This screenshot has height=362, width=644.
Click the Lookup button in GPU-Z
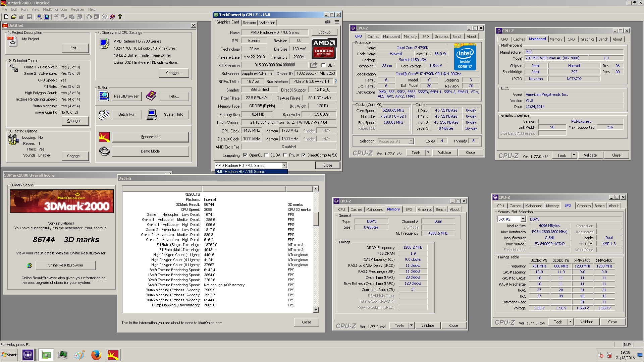click(x=324, y=32)
